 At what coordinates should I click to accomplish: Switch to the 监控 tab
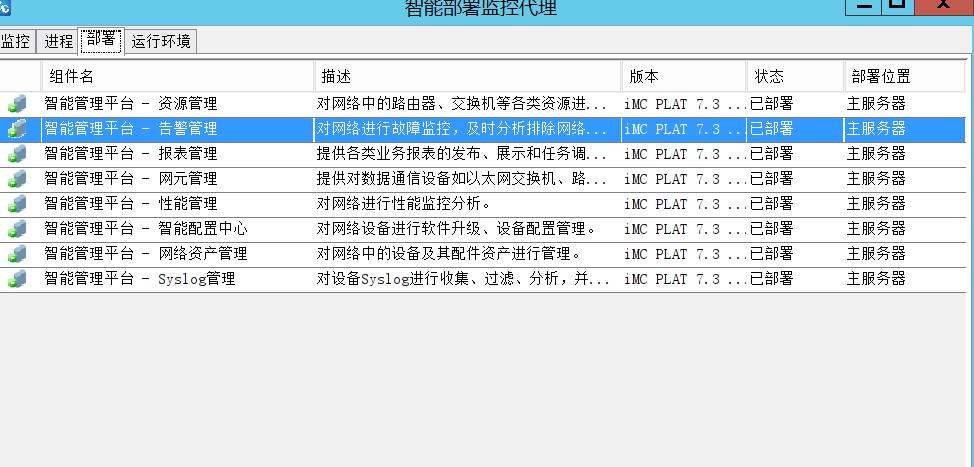tap(16, 42)
